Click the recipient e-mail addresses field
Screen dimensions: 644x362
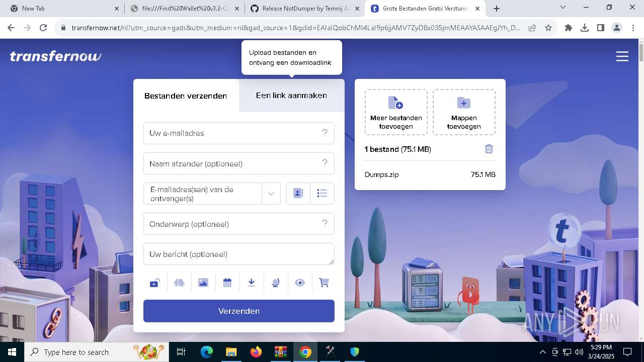203,194
